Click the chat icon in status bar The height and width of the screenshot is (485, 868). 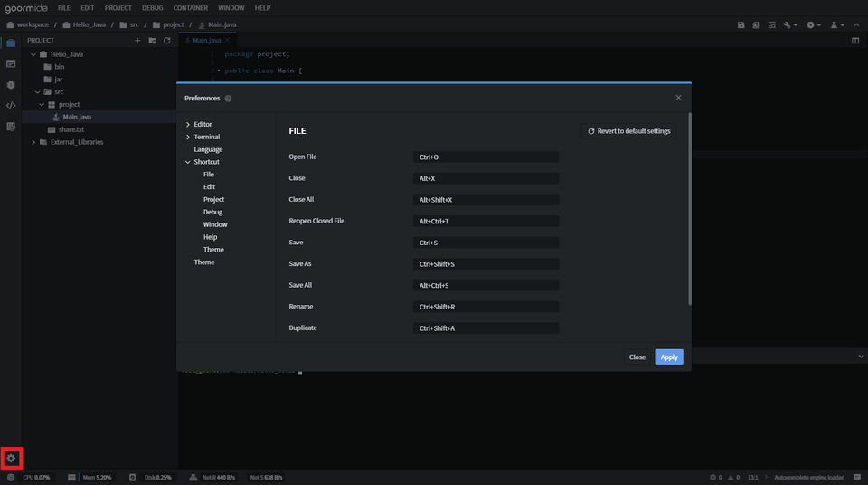[857, 477]
